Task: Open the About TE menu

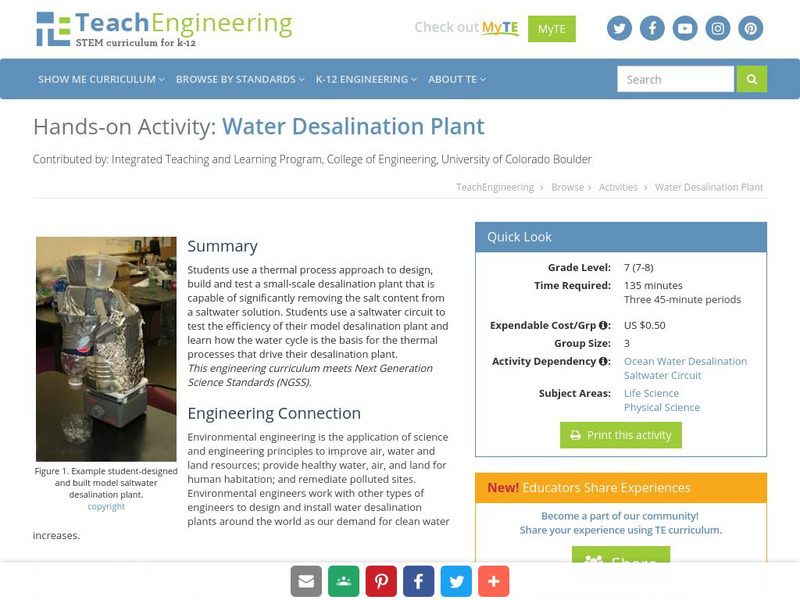Action: 457,79
